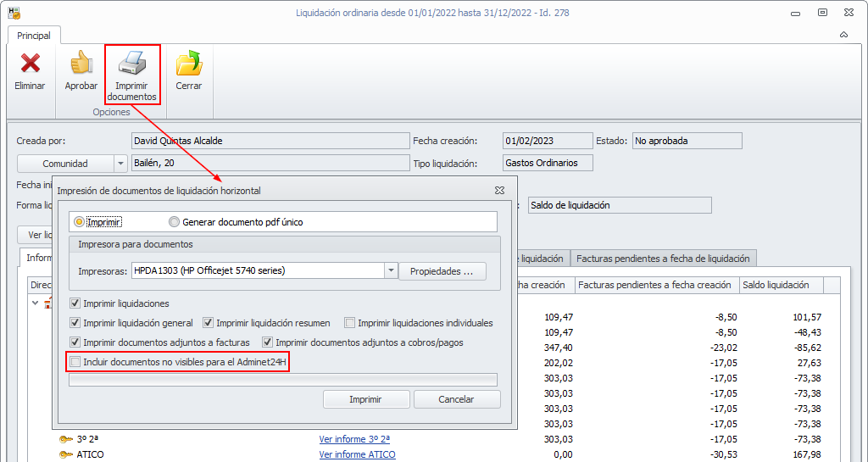Screen dimensions: 868x462
Task: Collapse the tree node in the Dirección column
Action: [x=36, y=303]
